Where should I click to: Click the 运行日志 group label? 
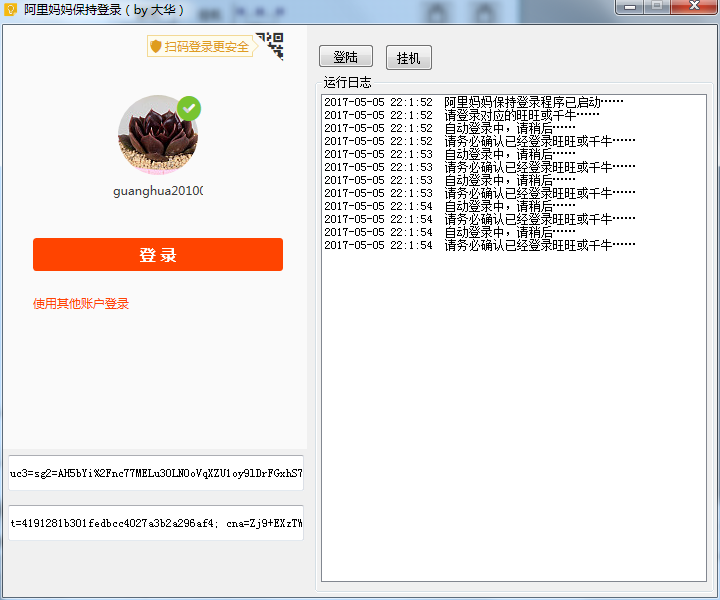point(347,82)
